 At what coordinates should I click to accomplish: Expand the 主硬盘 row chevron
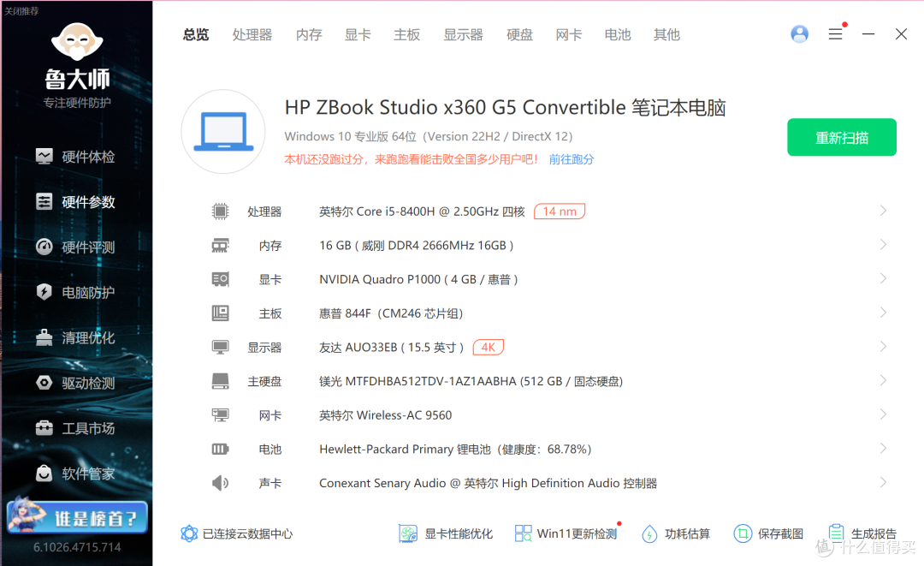(x=883, y=380)
